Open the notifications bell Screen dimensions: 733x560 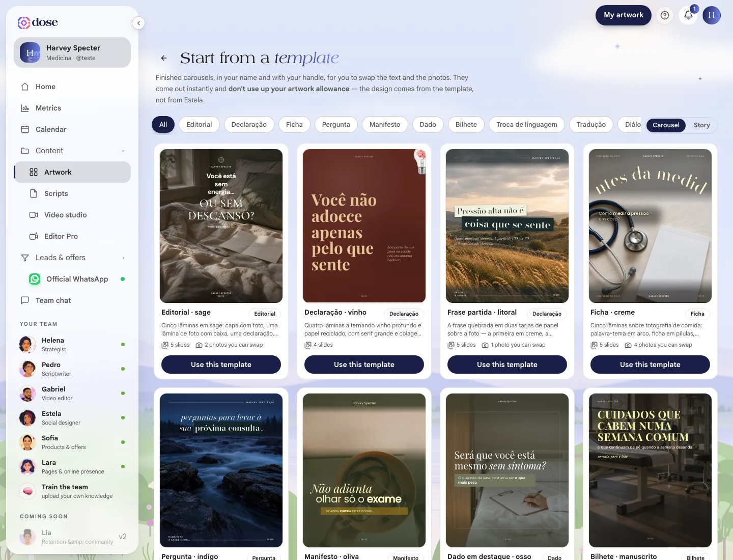tap(688, 15)
